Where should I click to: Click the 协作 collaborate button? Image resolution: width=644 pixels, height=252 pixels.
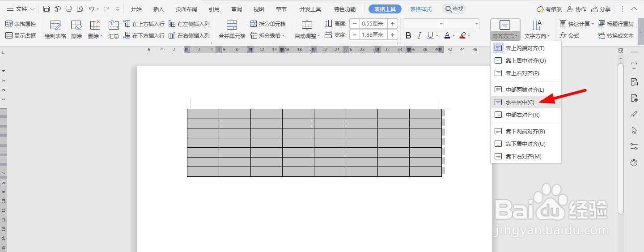576,9
